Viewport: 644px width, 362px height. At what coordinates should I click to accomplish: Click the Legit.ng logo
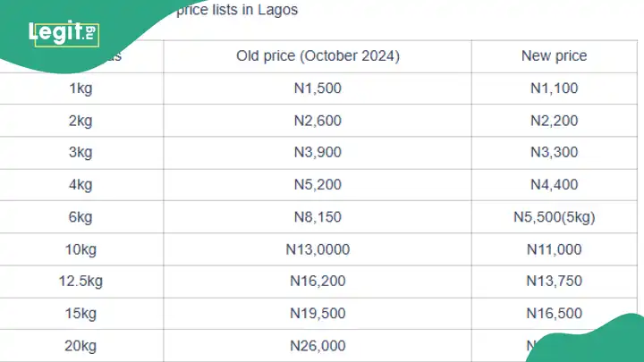(x=64, y=33)
